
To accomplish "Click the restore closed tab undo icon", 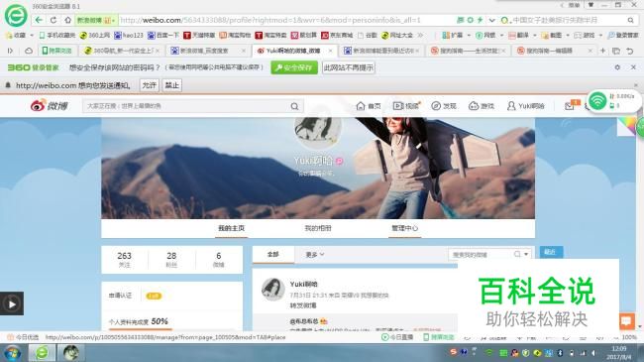I will tap(629, 51).
